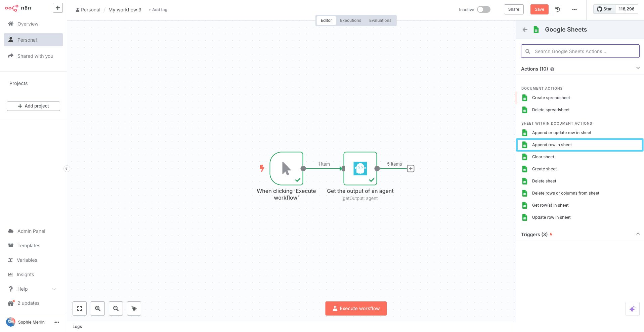Choose Create spreadsheet action

[x=580, y=98]
